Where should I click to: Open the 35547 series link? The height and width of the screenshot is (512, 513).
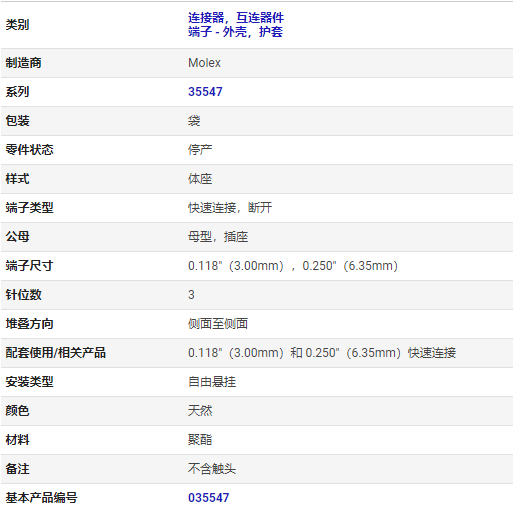(x=205, y=92)
